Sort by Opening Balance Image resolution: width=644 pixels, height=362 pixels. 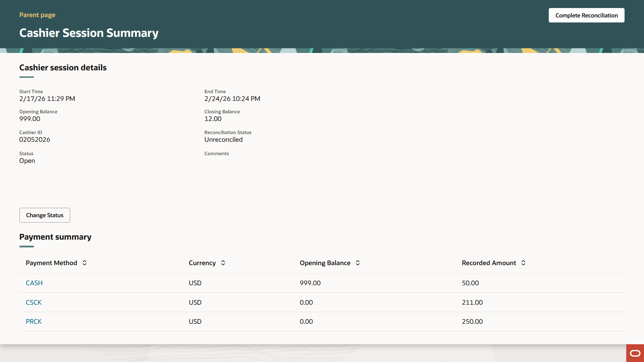coord(358,263)
